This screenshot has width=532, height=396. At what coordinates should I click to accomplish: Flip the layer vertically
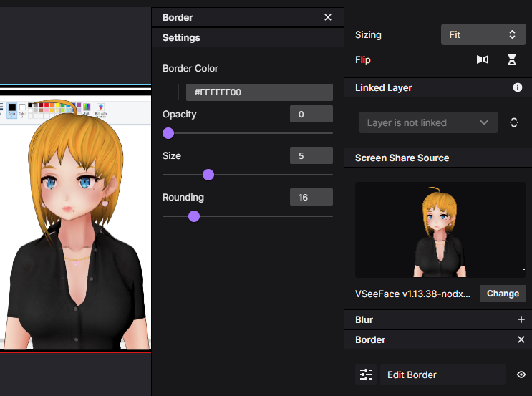point(512,59)
